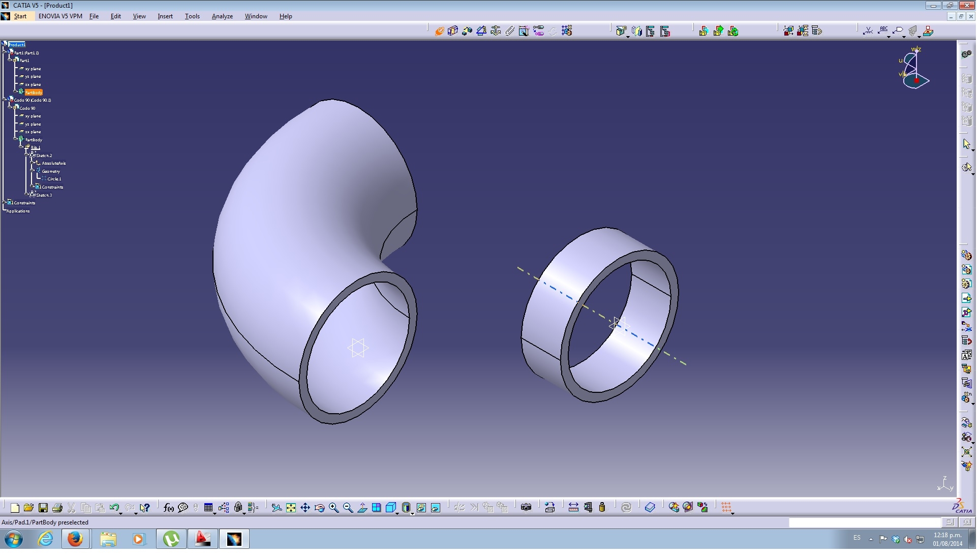
Task: Click the compass in the top-right viewport
Action: [913, 69]
